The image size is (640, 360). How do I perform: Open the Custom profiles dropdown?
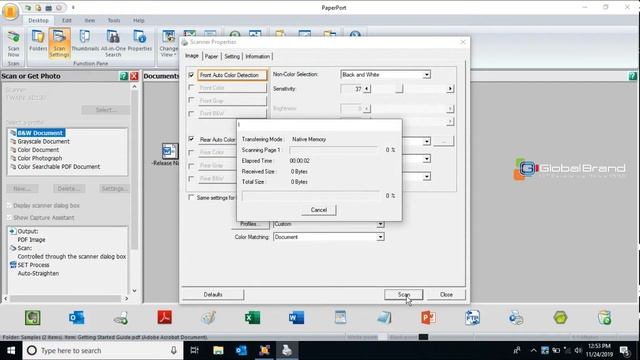point(380,224)
